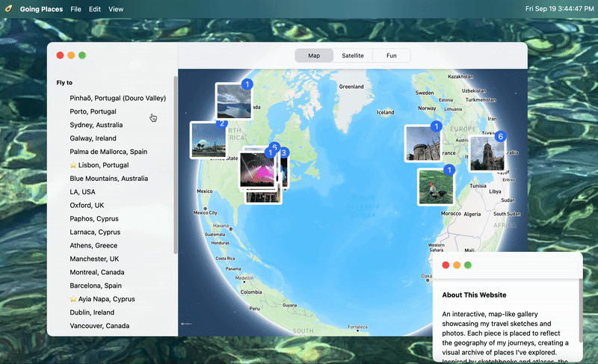This screenshot has width=598, height=364.
Task: Open the View menu
Action: point(116,9)
